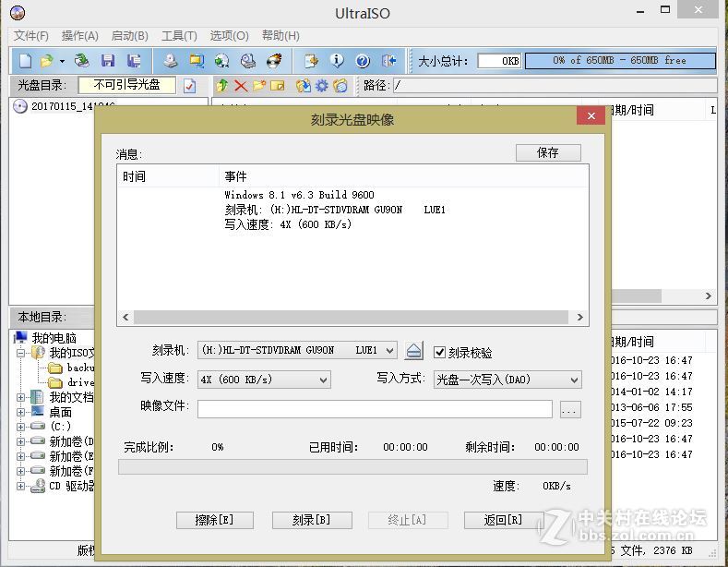728x567 pixels.
Task: Open the 操作(A) menu
Action: point(80,36)
